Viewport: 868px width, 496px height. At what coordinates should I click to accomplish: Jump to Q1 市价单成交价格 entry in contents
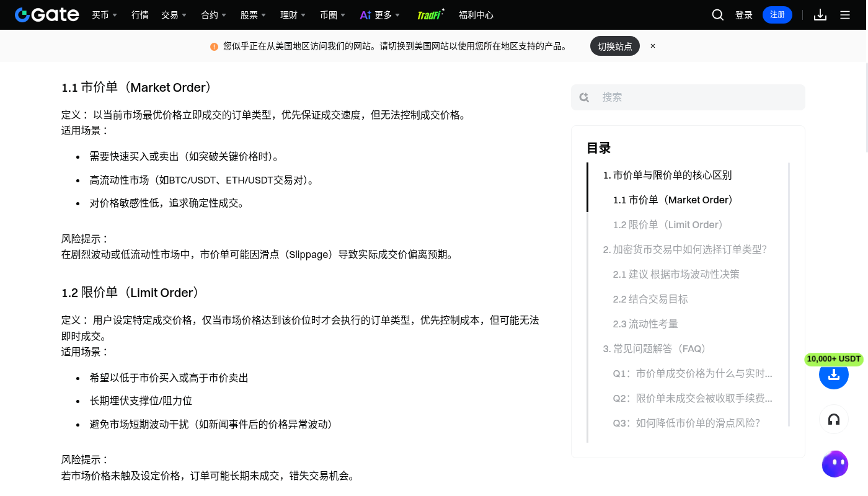[693, 374]
